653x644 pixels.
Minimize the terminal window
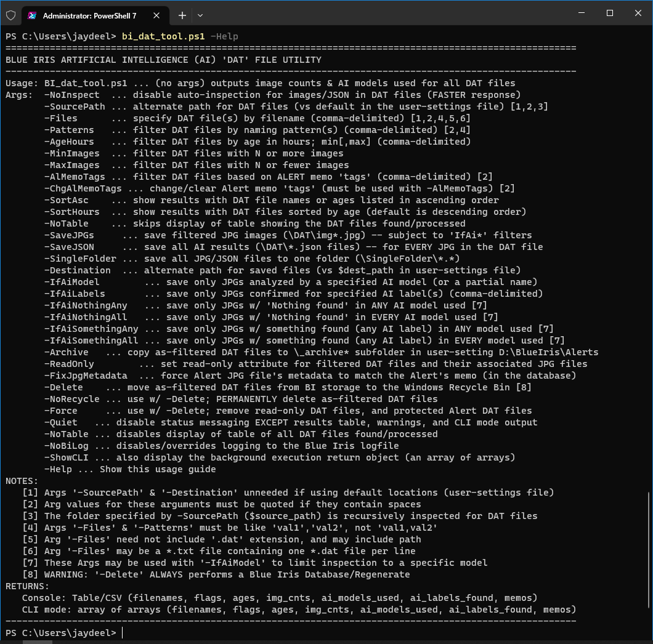coord(582,13)
